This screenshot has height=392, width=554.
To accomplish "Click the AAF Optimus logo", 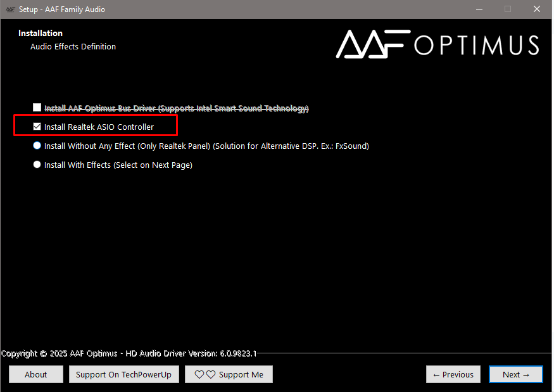I will tap(438, 44).
